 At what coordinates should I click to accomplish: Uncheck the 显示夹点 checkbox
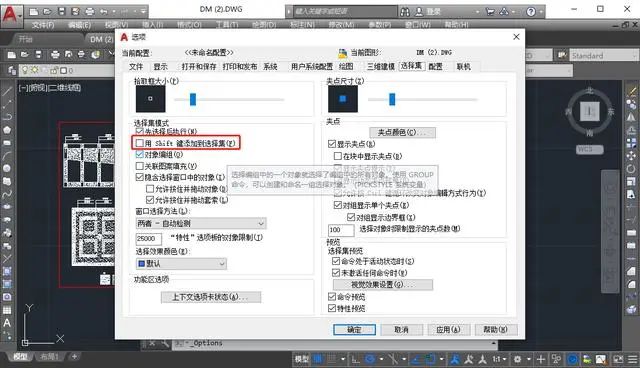point(332,144)
